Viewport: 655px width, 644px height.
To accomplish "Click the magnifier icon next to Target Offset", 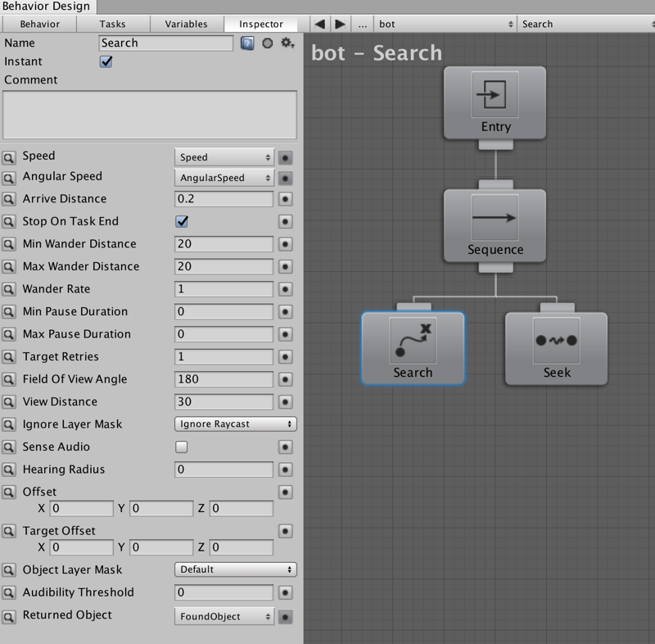I will pos(8,531).
